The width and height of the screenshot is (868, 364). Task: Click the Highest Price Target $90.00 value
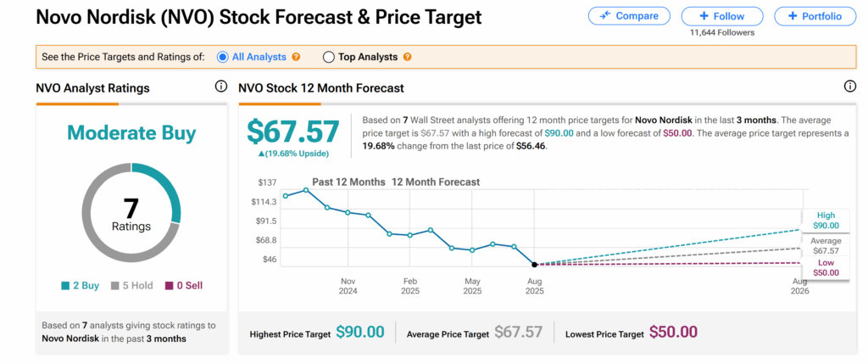(359, 333)
